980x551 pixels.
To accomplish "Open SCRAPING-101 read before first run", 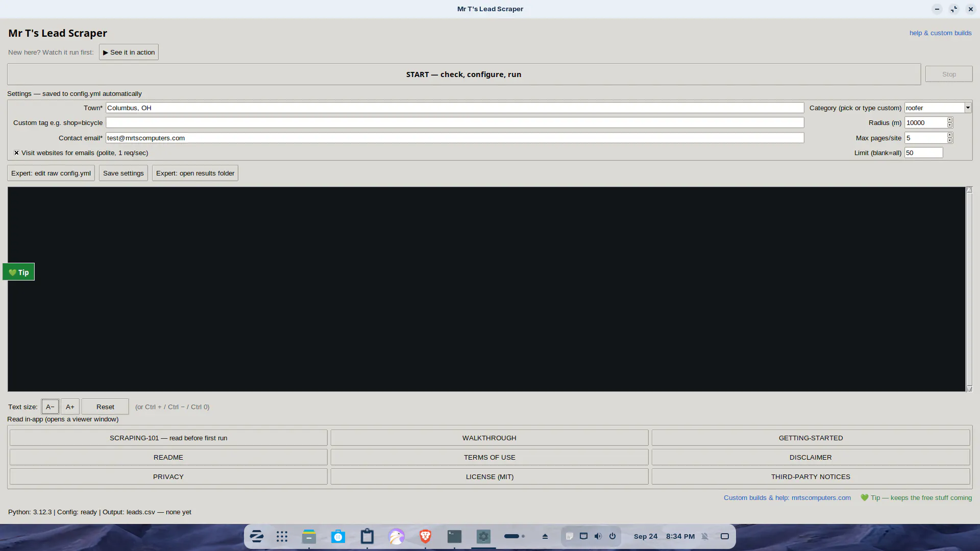I will pyautogui.click(x=168, y=438).
